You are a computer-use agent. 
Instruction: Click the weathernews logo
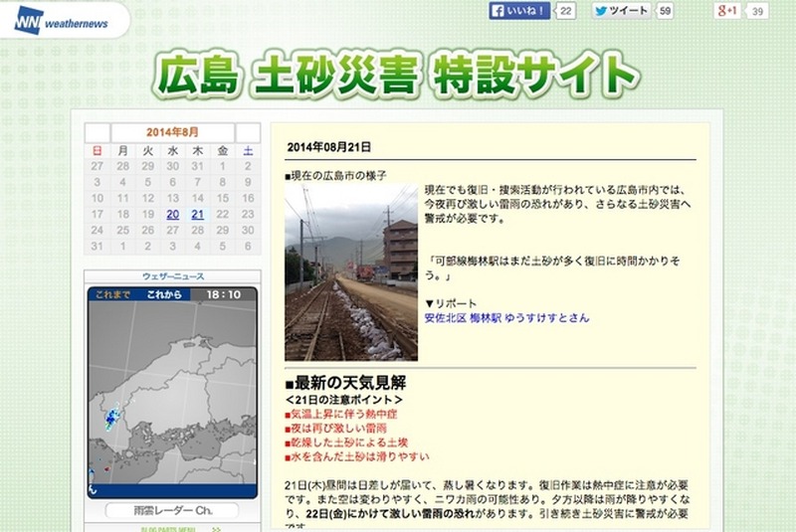(x=61, y=18)
